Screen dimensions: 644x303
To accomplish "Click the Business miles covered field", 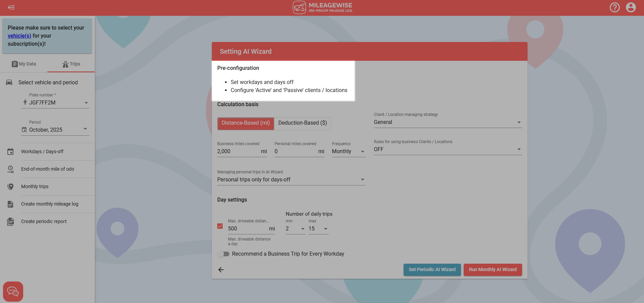I will click(238, 151).
